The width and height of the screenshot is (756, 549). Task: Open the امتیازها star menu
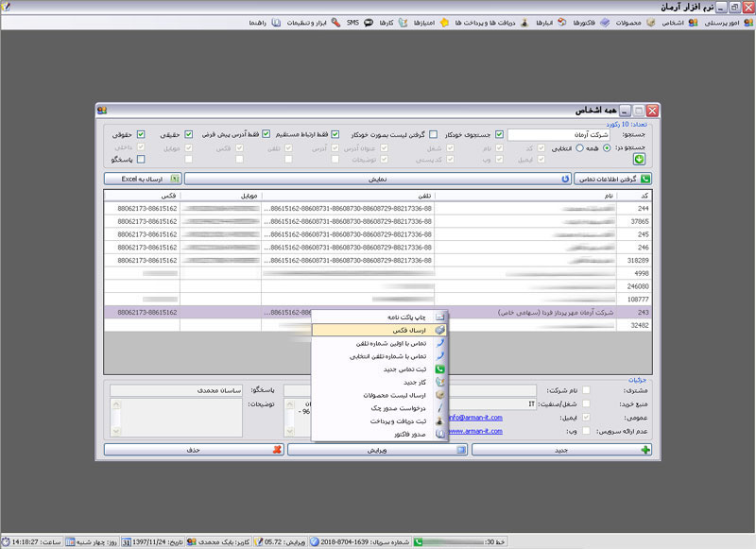coord(431,23)
